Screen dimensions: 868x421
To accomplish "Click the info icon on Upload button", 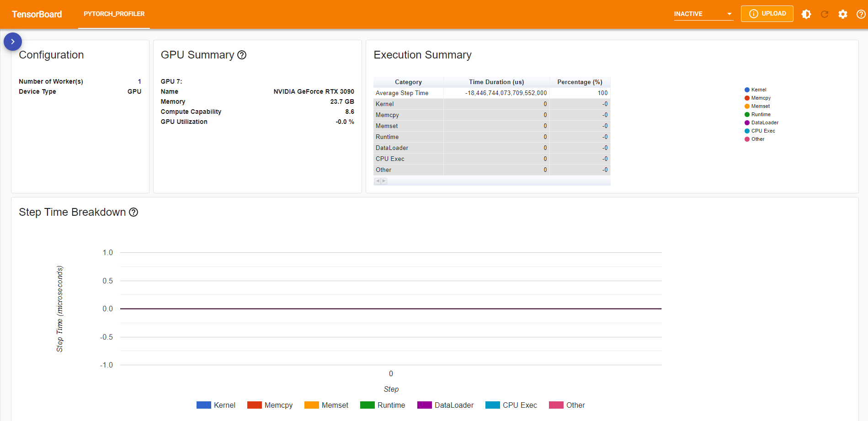I will pyautogui.click(x=754, y=14).
